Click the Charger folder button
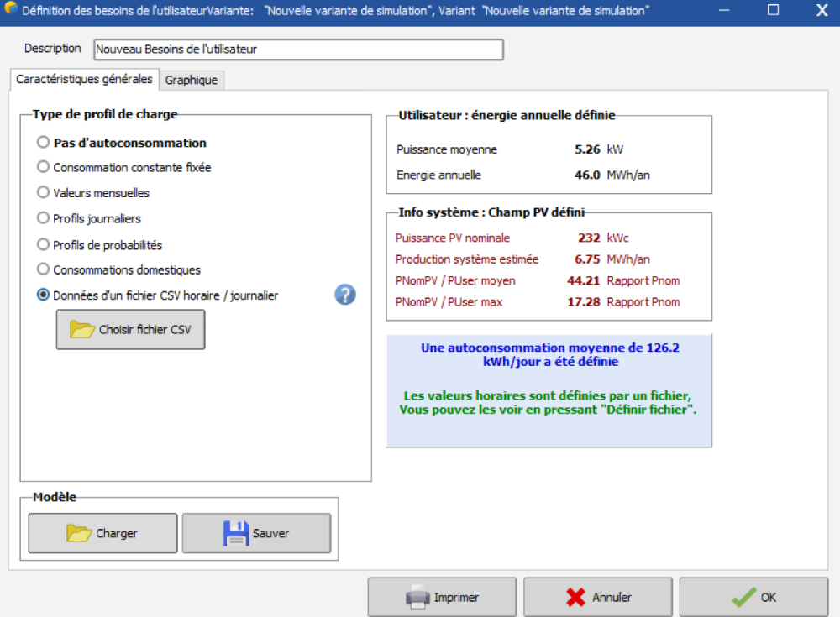The width and height of the screenshot is (840, 617). (102, 533)
